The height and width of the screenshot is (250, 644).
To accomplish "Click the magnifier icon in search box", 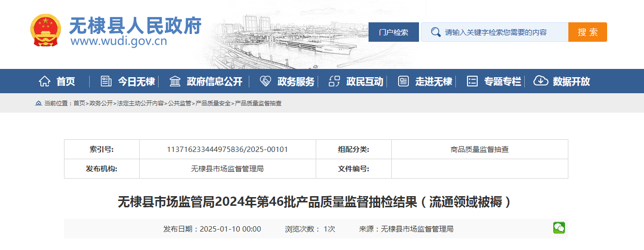I will point(435,32).
